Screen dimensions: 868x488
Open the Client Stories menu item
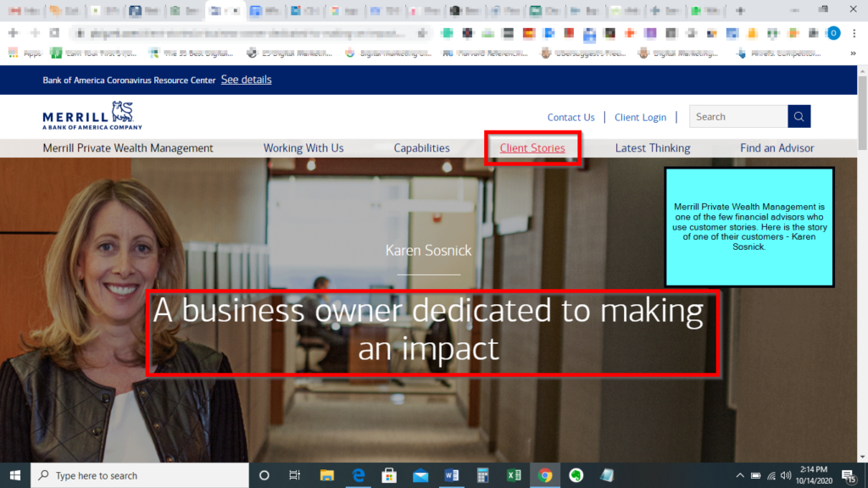tap(532, 148)
